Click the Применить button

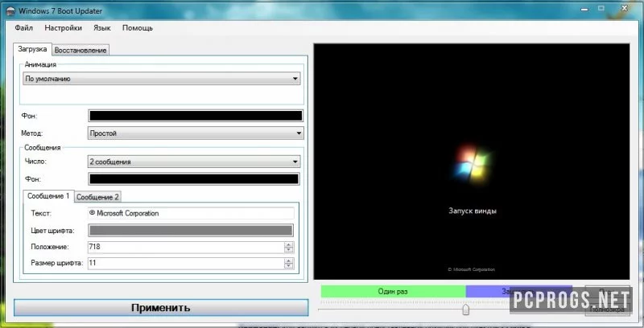[161, 307]
